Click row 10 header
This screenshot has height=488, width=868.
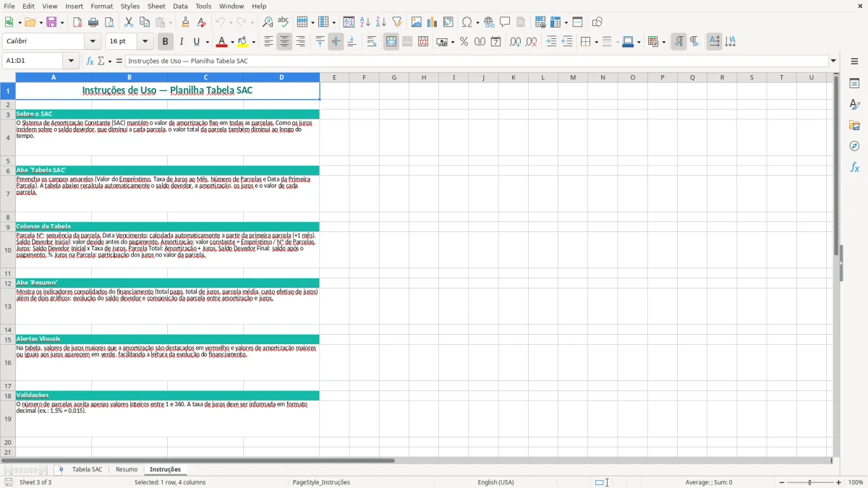[x=8, y=250]
